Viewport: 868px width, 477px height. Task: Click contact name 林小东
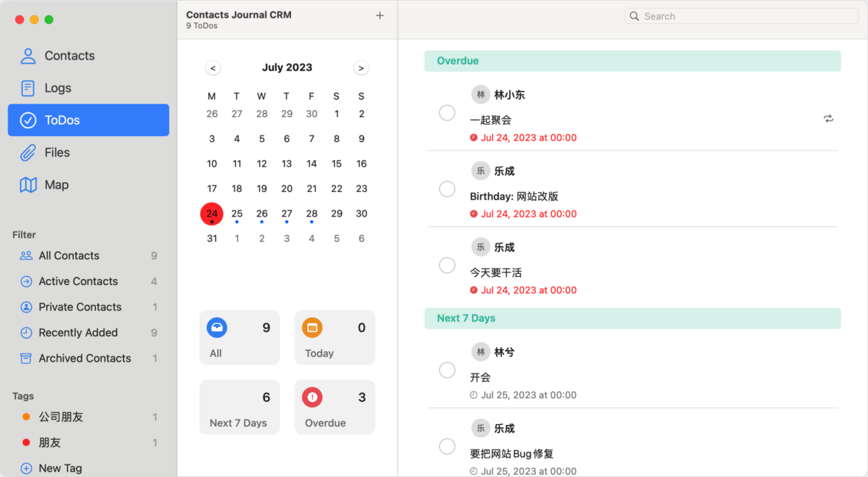click(x=509, y=95)
